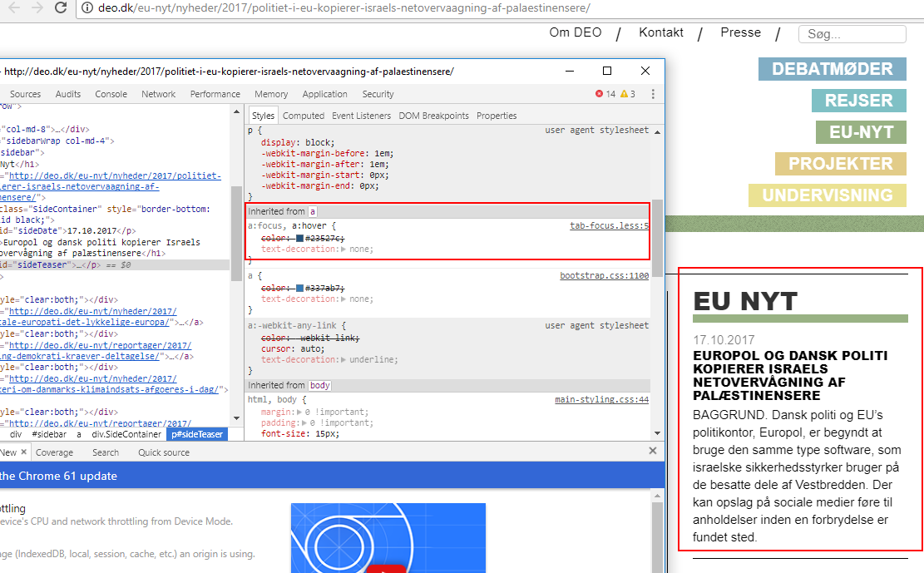Open the Europol og dansk politi article headline
This screenshot has height=573, width=924.
pyautogui.click(x=790, y=376)
